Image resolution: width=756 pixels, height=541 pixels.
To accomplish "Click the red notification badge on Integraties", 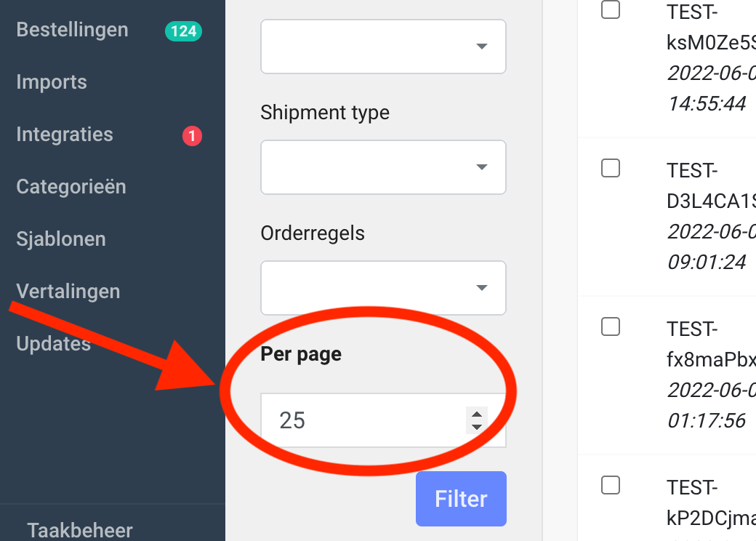I will click(192, 135).
